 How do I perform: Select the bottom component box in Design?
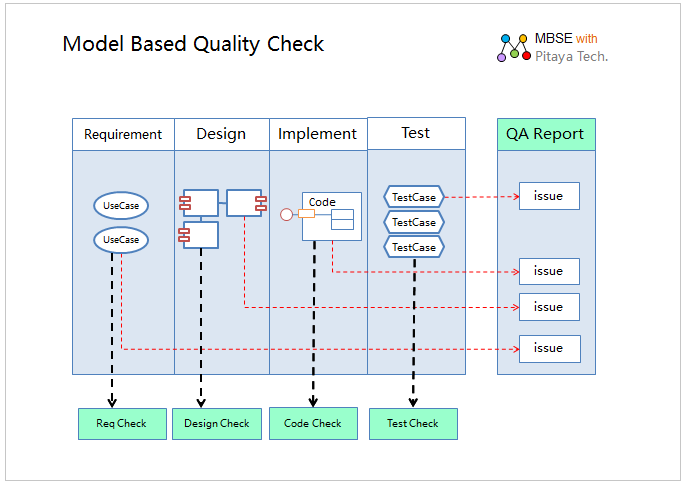(199, 235)
